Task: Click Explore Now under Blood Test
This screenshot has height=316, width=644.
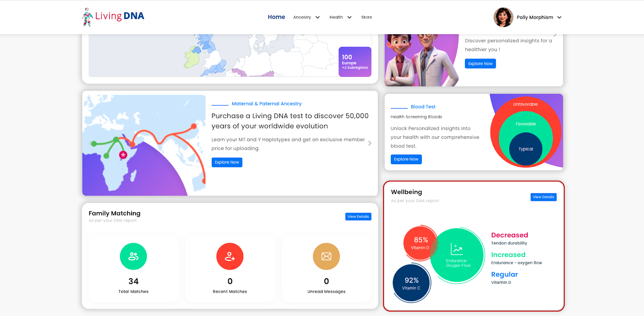Action: 406,159
